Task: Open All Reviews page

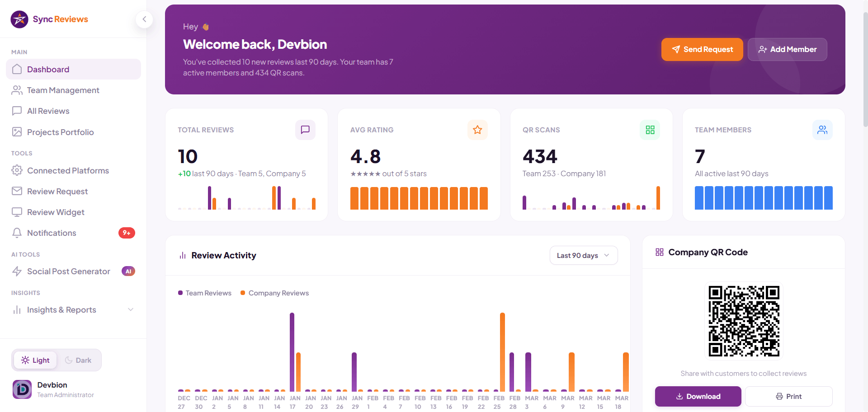Action: point(73,111)
